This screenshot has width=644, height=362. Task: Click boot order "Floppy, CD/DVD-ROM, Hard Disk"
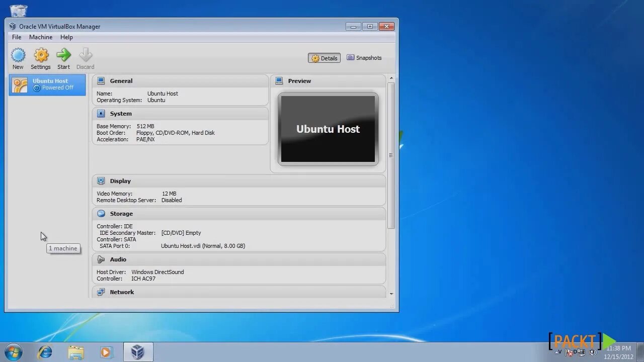point(176,133)
